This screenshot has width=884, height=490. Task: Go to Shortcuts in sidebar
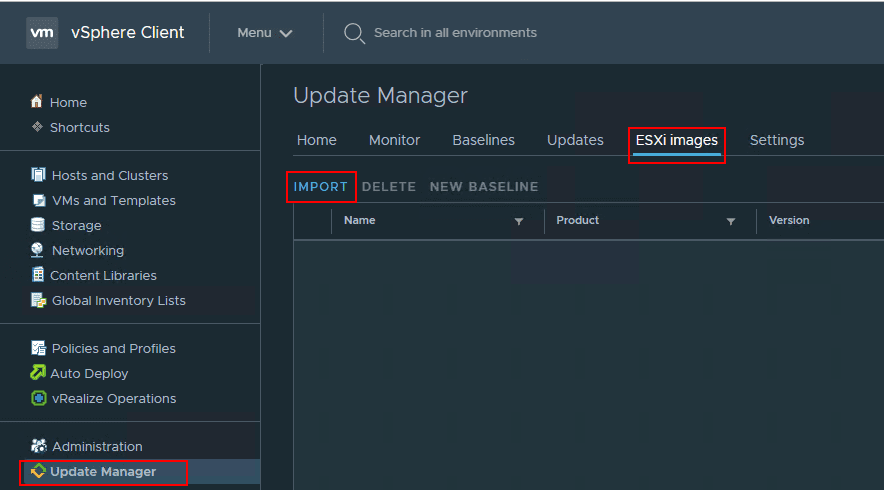(80, 127)
